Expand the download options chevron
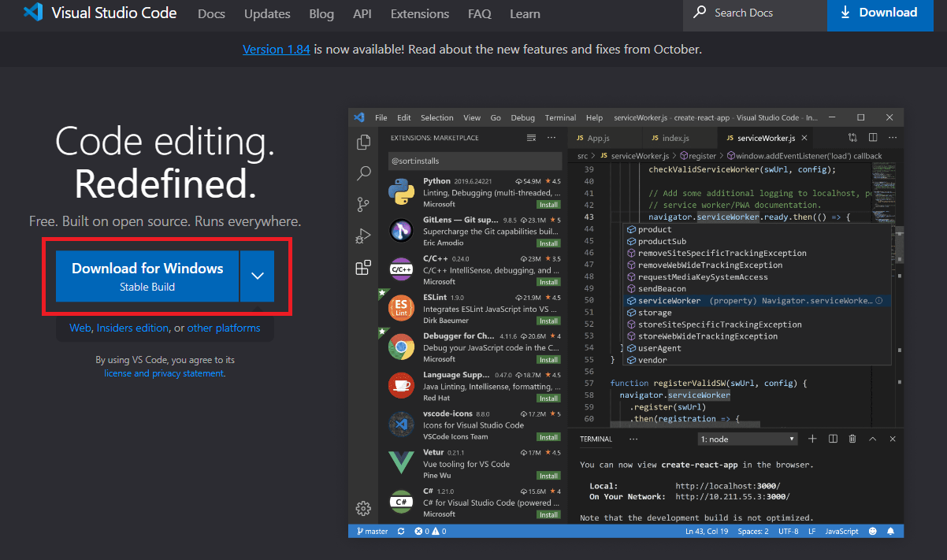The height and width of the screenshot is (560, 947). (257, 276)
